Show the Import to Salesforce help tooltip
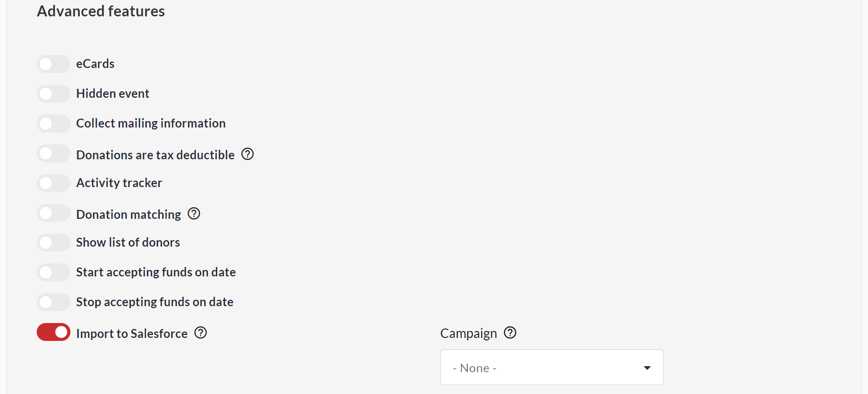Image resolution: width=868 pixels, height=394 pixels. [x=200, y=333]
